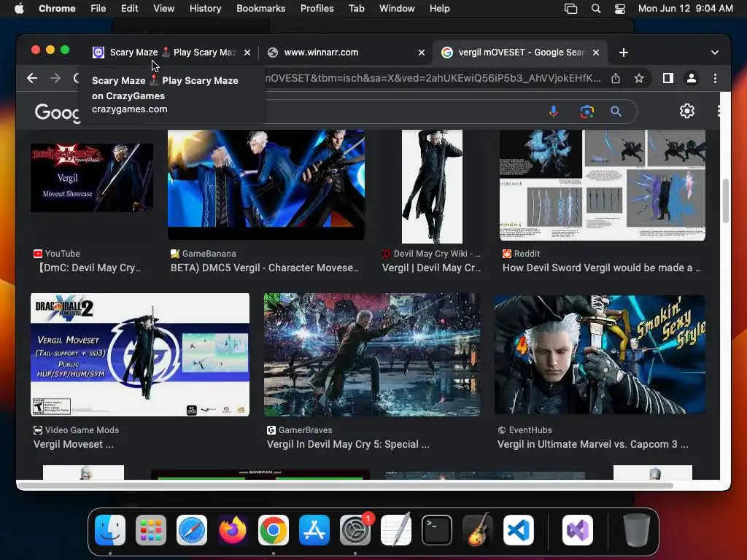Switch to the Scary Maze tab
The width and height of the screenshot is (747, 560).
(164, 52)
